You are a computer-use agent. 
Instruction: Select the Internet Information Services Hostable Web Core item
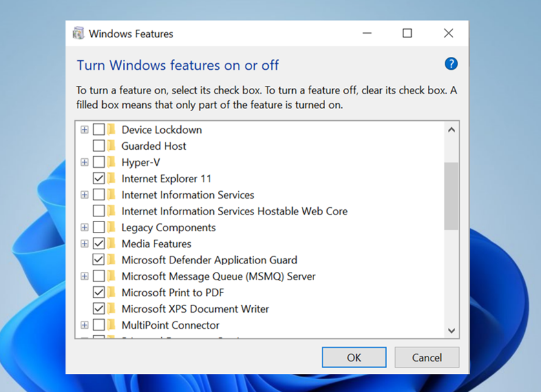click(234, 211)
